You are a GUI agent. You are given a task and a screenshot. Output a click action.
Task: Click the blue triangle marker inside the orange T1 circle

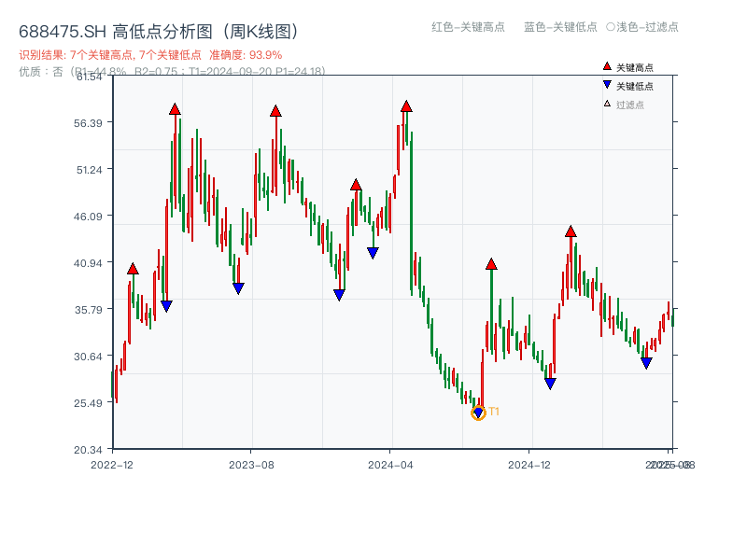coord(478,411)
